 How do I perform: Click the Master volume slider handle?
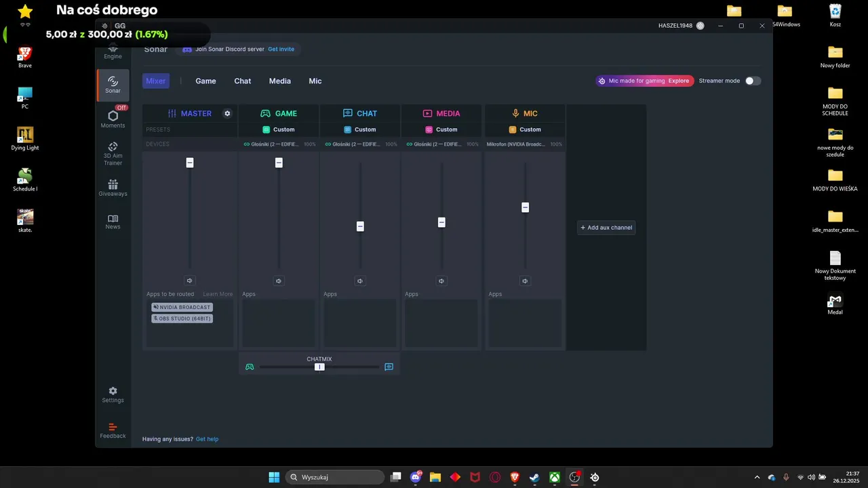tap(190, 163)
